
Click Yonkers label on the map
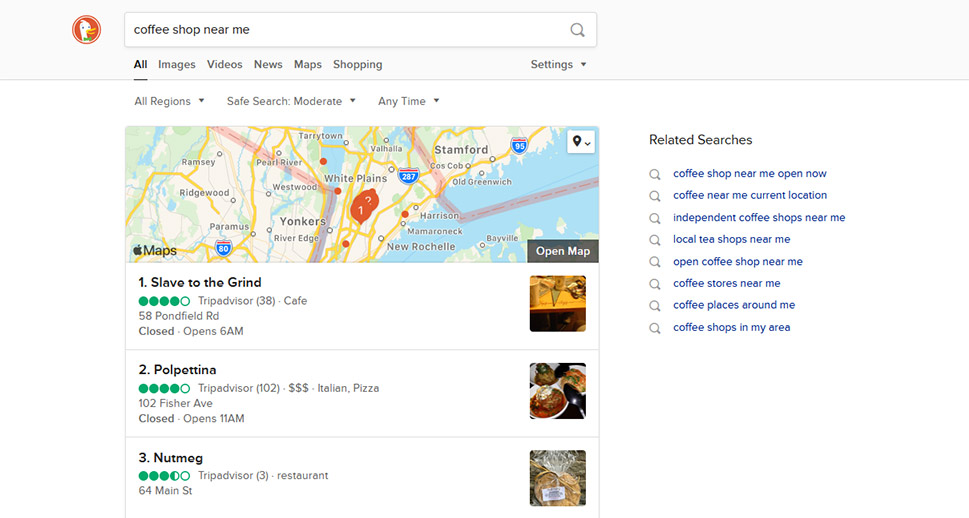[x=302, y=221]
